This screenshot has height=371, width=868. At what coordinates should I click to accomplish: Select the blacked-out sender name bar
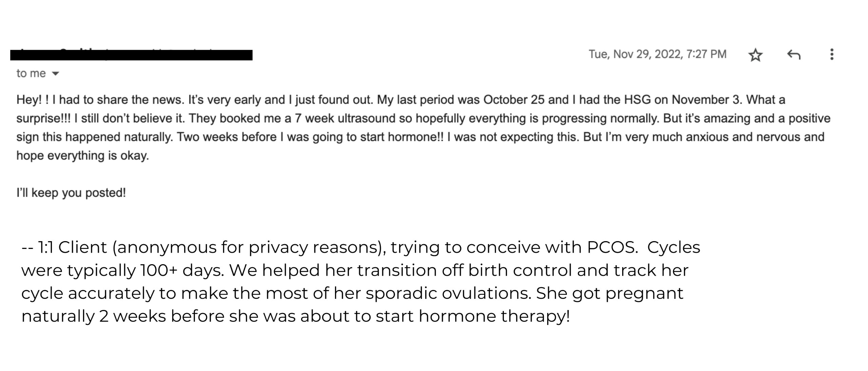pyautogui.click(x=131, y=55)
